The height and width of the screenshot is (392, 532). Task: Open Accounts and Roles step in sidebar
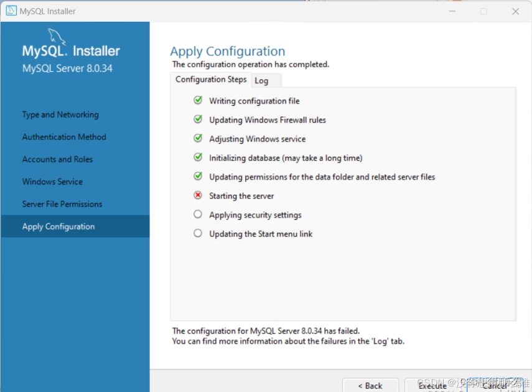[x=57, y=159]
